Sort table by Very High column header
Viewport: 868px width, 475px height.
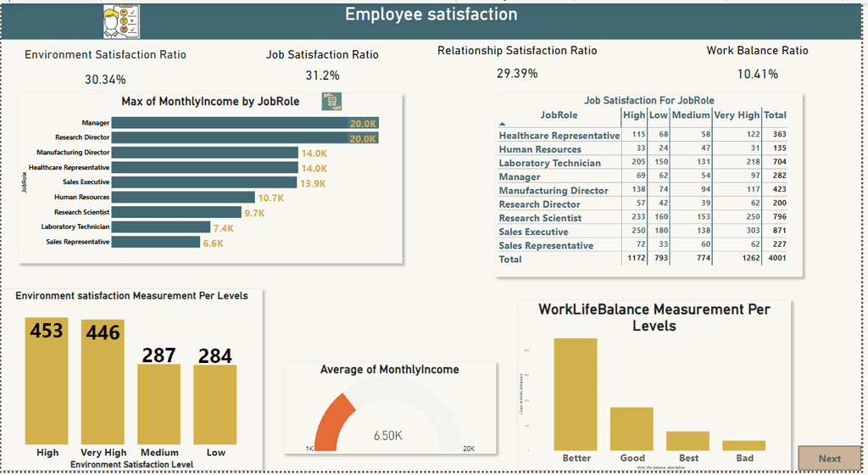(x=737, y=115)
